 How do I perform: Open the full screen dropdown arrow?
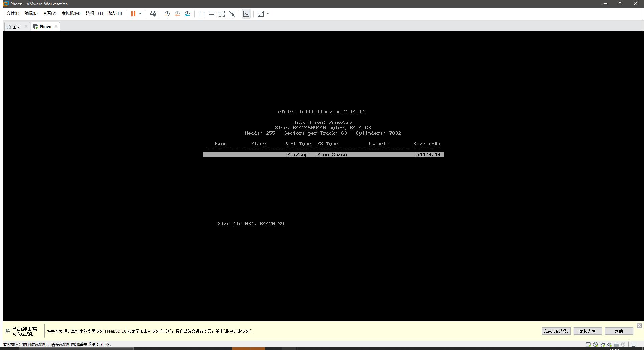[267, 14]
